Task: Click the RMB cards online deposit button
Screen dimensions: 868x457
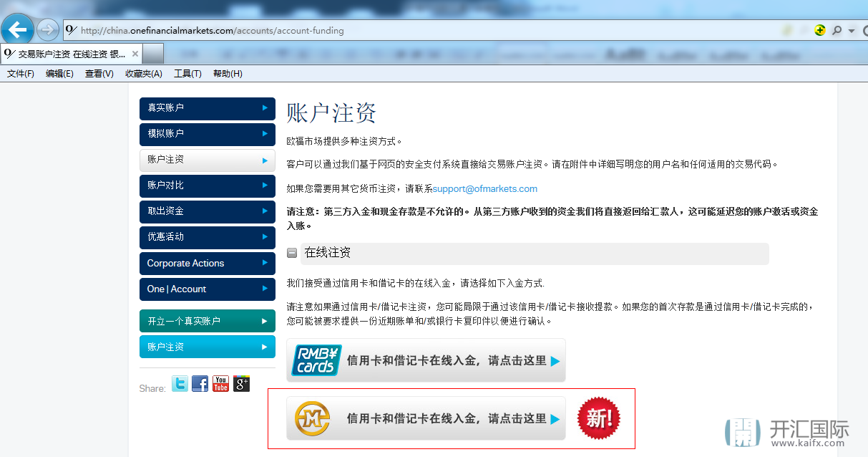Action: tap(426, 361)
